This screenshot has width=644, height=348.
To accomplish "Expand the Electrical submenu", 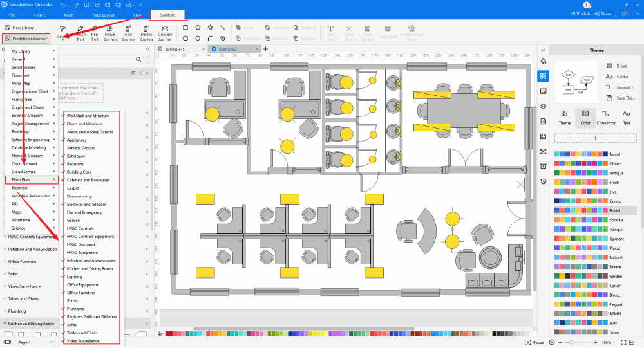I will tap(32, 188).
